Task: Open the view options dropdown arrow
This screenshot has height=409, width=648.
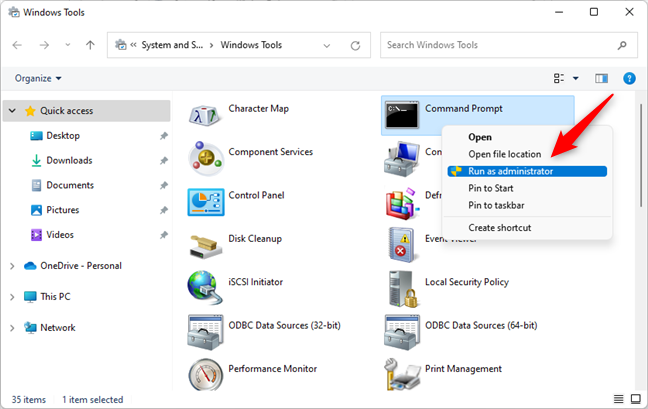Action: tap(576, 78)
